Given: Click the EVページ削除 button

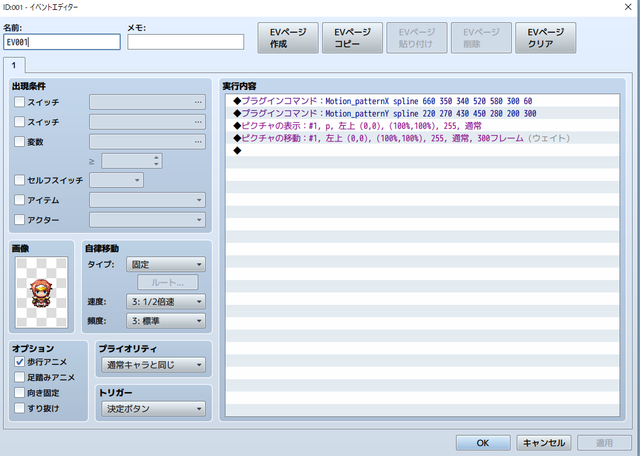Looking at the screenshot, I should 481,38.
